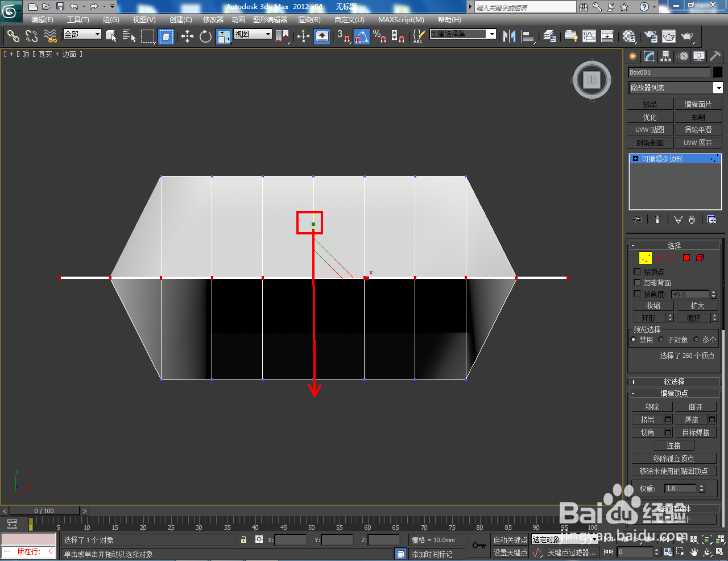Click the 移除孤立顶点 button
Screen dimensions: 728x561
click(x=673, y=459)
